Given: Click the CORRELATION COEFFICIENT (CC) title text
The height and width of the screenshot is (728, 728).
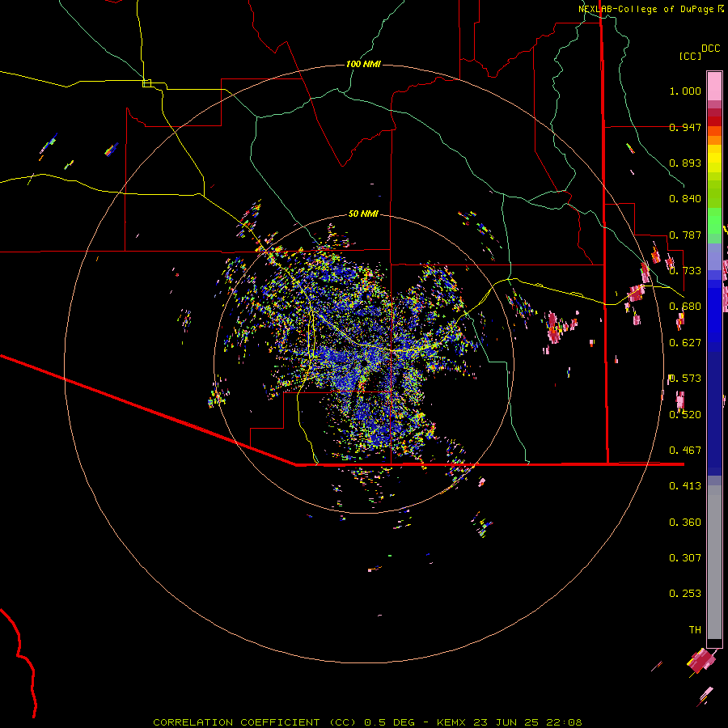Looking at the screenshot, I should pos(255,722).
